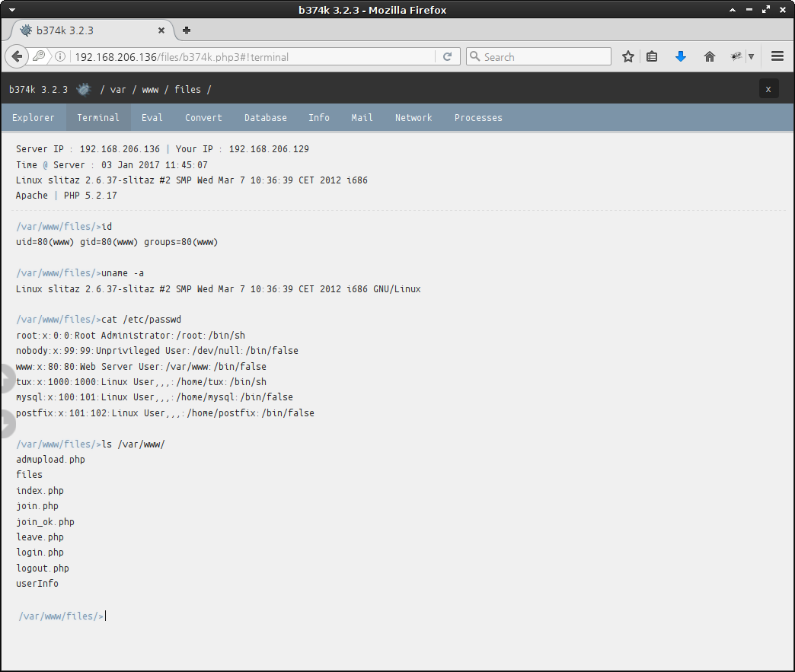Screen dimensions: 795x672
Task: Click the key icon in the address bar
Action: [39, 56]
